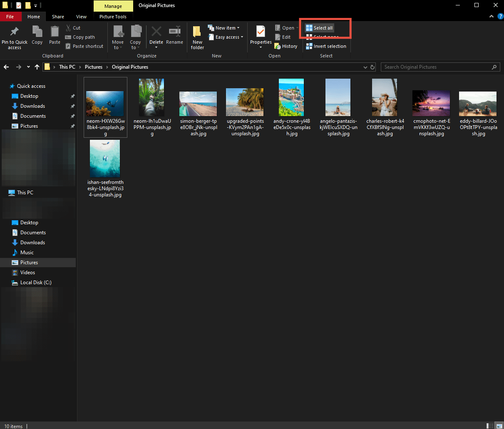Click the Rename icon in the ribbon
Screen dimensions: 504x429
[174, 32]
